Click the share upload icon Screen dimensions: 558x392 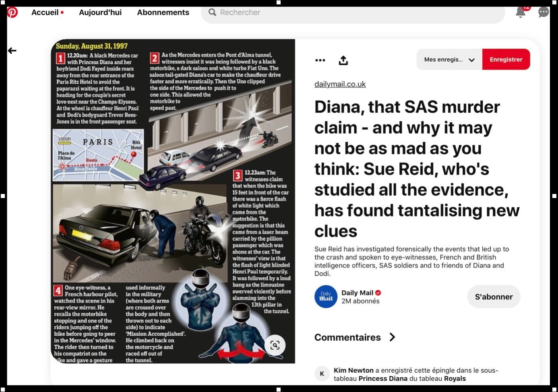[x=343, y=60]
